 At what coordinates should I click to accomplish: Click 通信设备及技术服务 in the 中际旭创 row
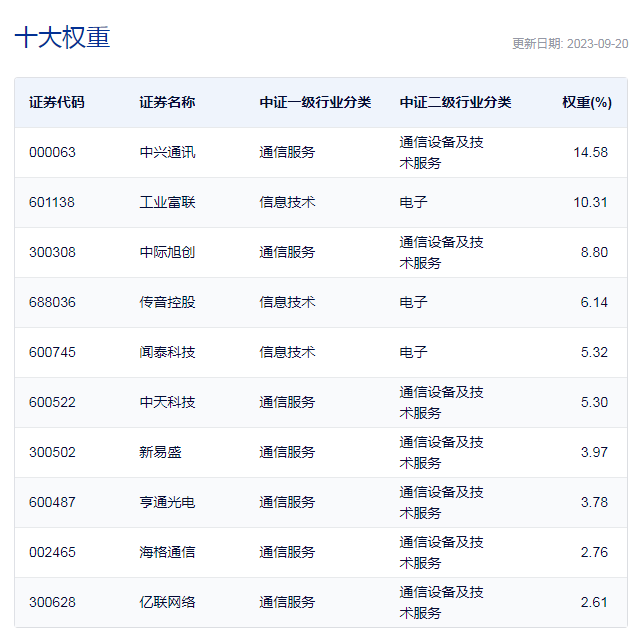coord(441,253)
